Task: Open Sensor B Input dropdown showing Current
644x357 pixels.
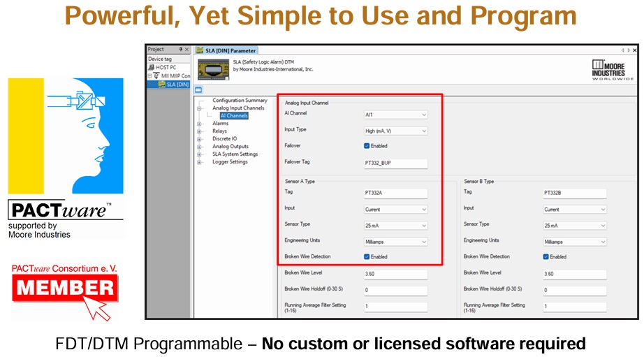Action: click(x=575, y=210)
